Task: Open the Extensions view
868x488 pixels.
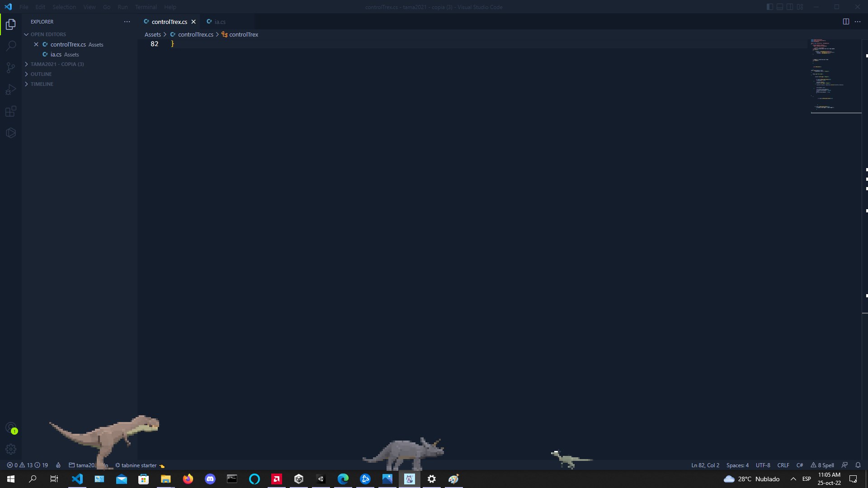Action: click(x=11, y=111)
